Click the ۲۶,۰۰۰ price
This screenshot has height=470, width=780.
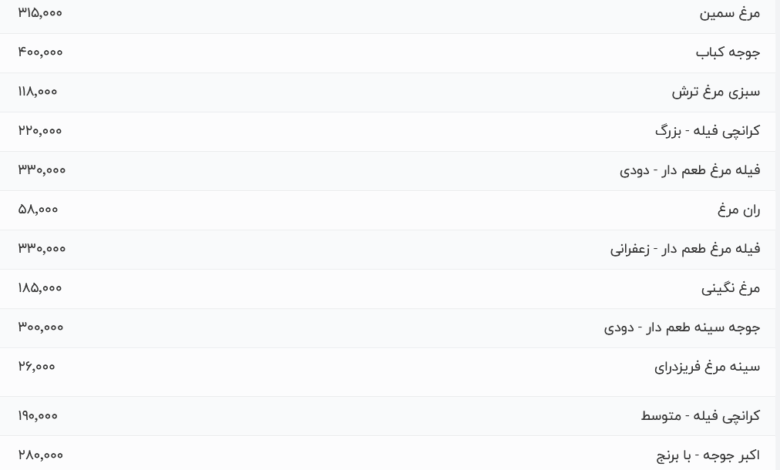click(36, 367)
